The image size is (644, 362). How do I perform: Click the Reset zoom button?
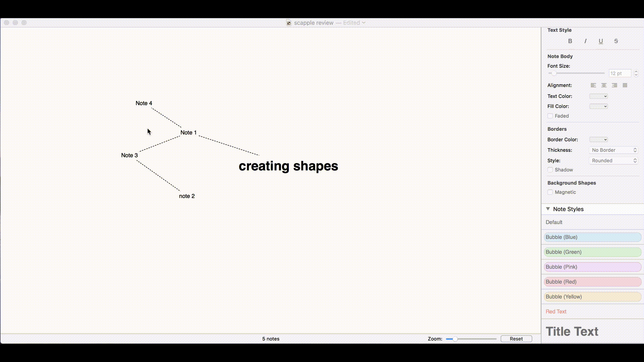516,339
